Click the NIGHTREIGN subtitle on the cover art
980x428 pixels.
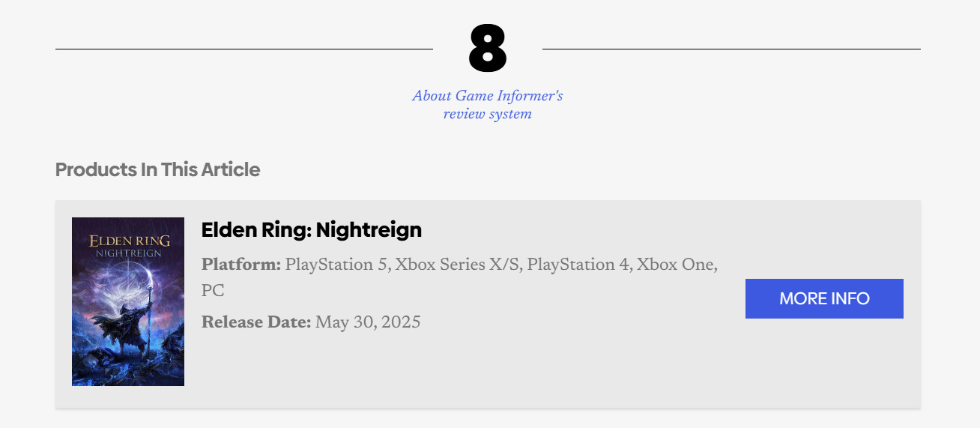tap(128, 254)
